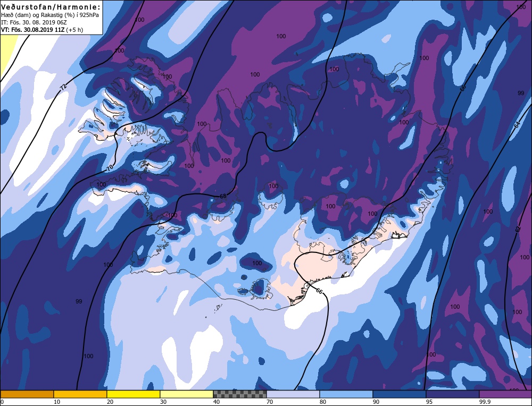Click the legend tick label "10"
532x406 pixels.
pos(57,402)
